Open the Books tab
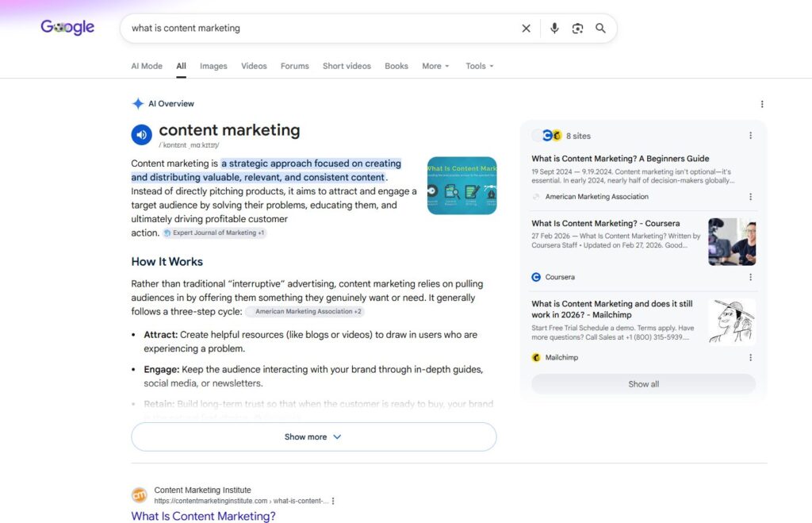 point(396,67)
